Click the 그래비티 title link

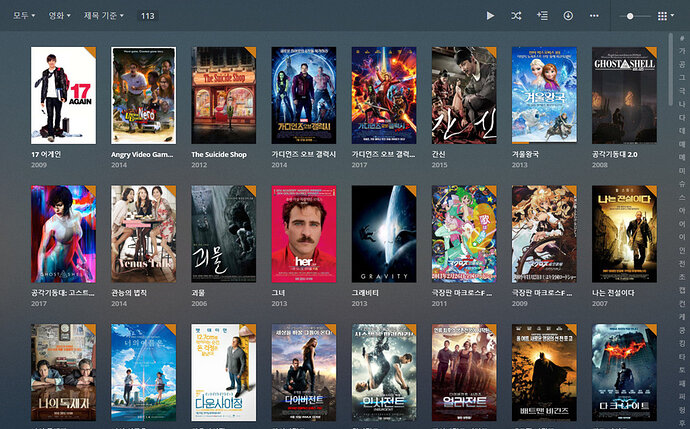pos(365,293)
